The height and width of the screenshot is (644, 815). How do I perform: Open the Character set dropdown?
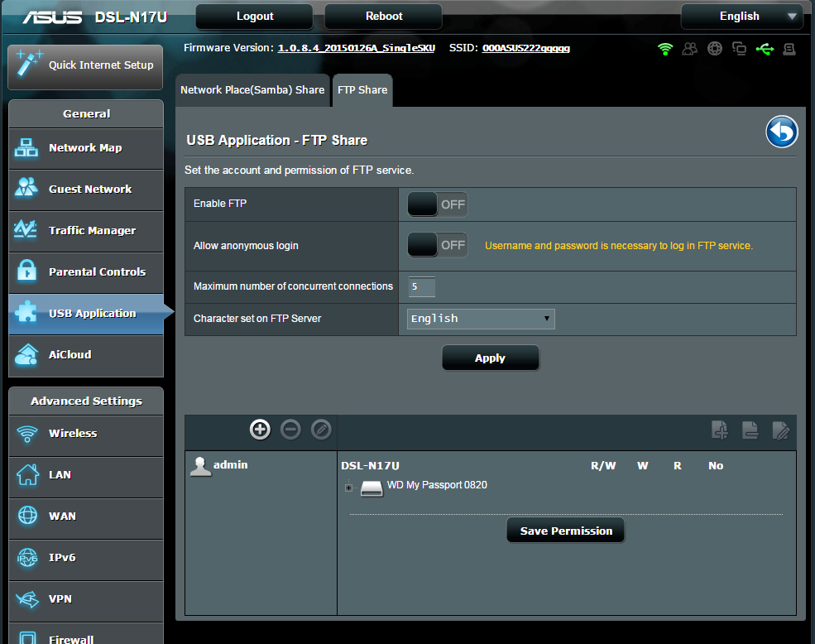coord(481,319)
